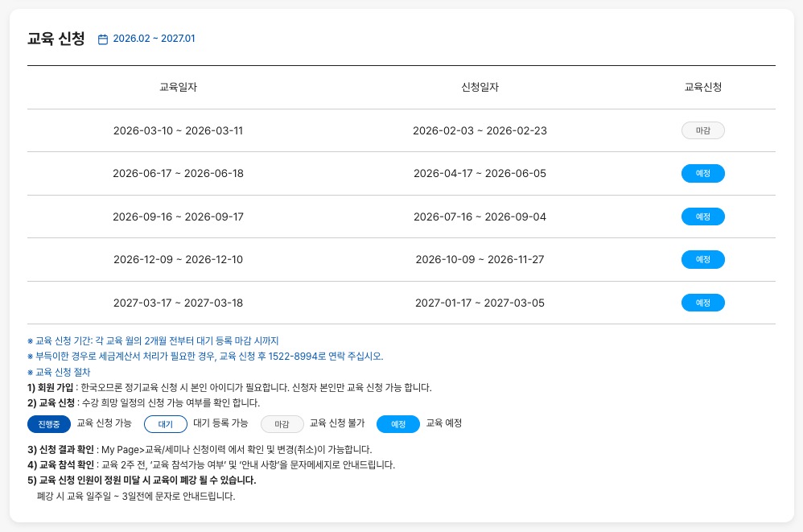Select the gray 마감 legend badge
The width and height of the screenshot is (803, 532).
[x=282, y=423]
